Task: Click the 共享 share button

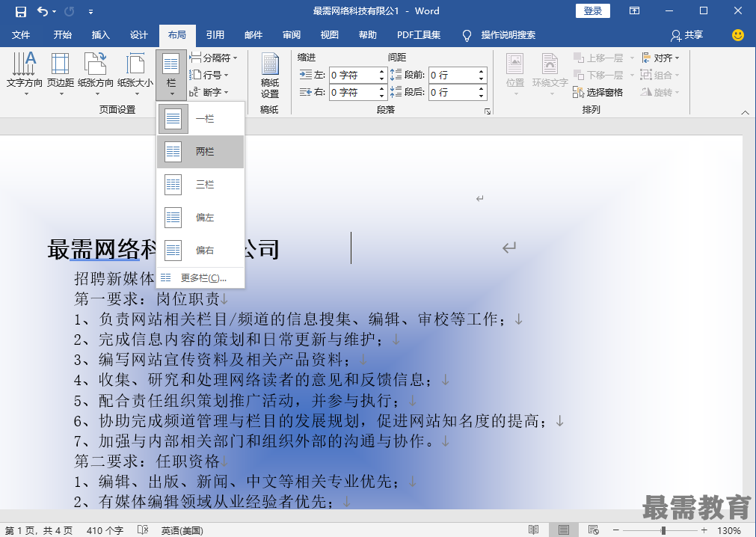Action: click(686, 35)
